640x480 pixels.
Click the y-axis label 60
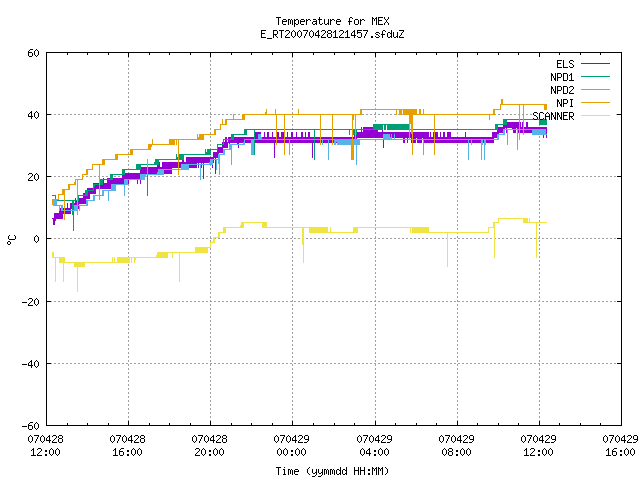click(x=33, y=53)
